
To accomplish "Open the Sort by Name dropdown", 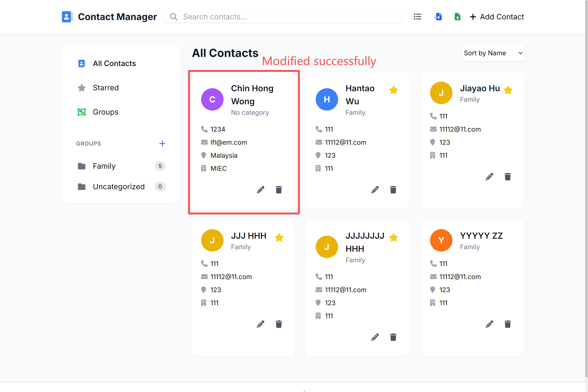I will [493, 53].
